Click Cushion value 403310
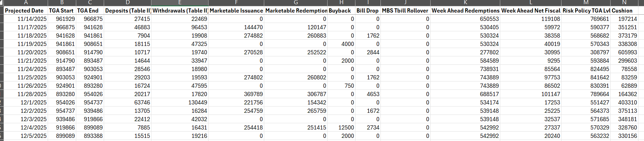 [625, 102]
